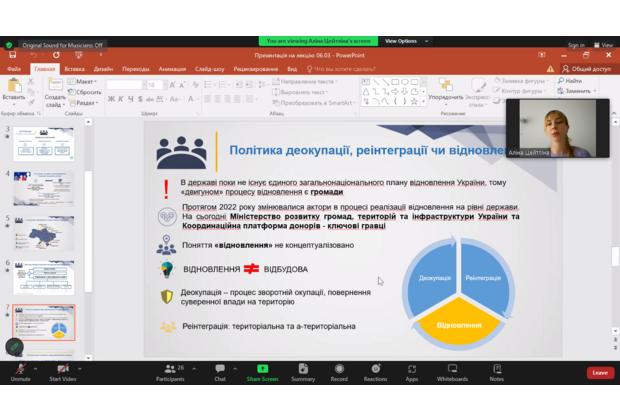This screenshot has width=620, height=420.
Task: Open the View Options dropdown
Action: pos(403,41)
